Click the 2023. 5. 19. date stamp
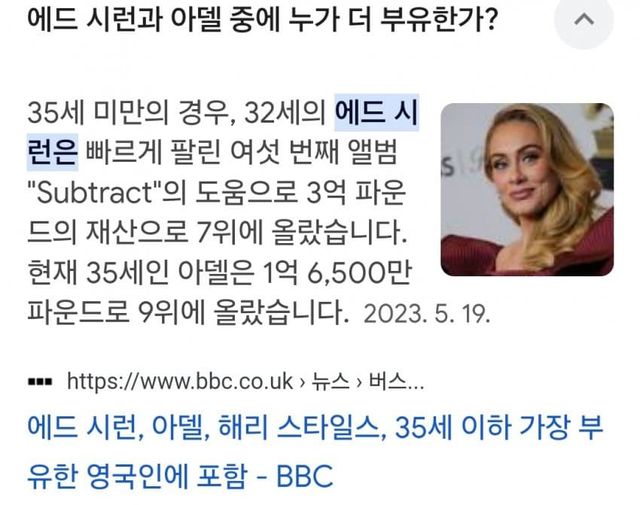640x505 pixels. [427, 315]
